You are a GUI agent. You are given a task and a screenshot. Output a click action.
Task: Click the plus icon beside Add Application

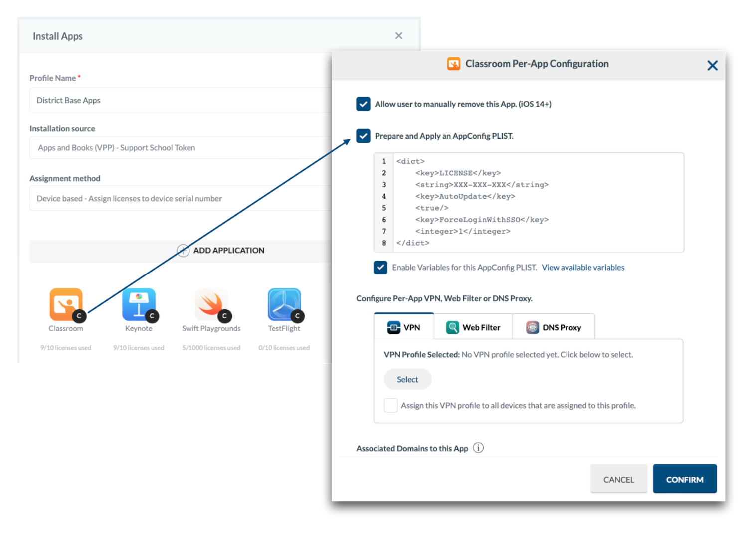(183, 251)
